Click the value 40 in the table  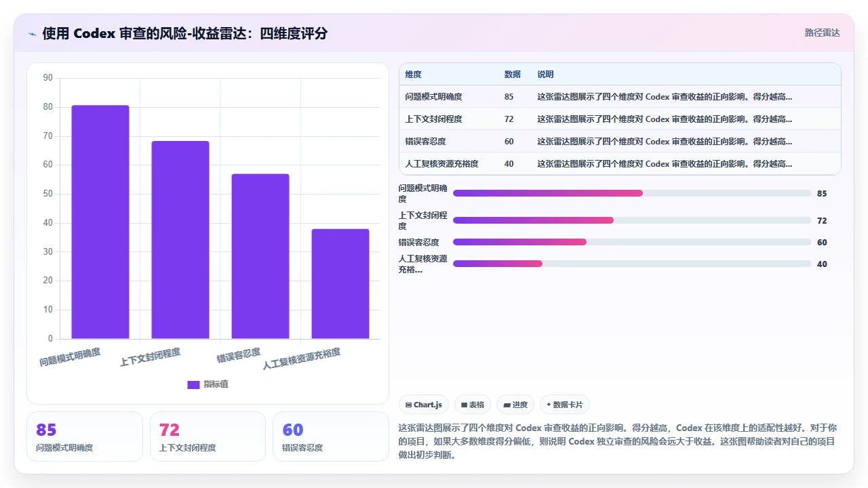[x=509, y=164]
